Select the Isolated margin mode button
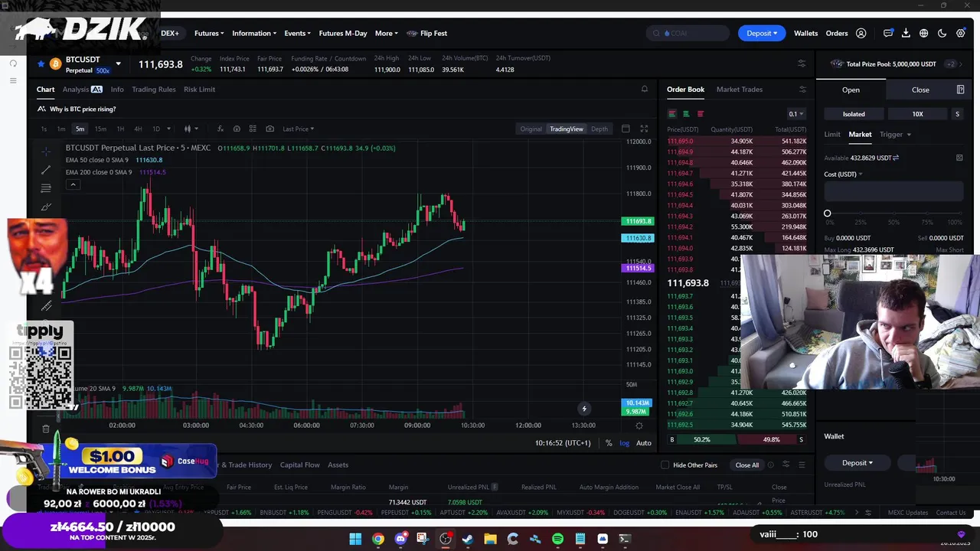980x551 pixels. click(x=854, y=114)
